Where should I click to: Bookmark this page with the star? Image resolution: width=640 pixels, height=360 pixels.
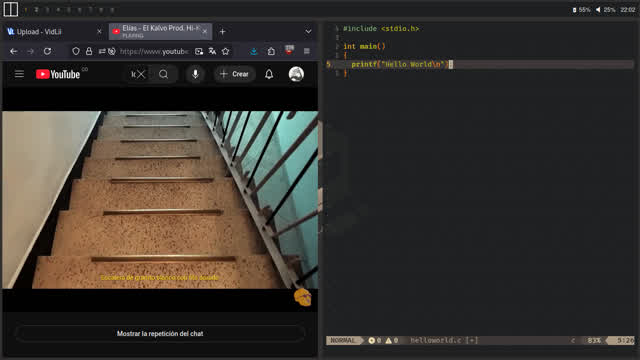(226, 51)
